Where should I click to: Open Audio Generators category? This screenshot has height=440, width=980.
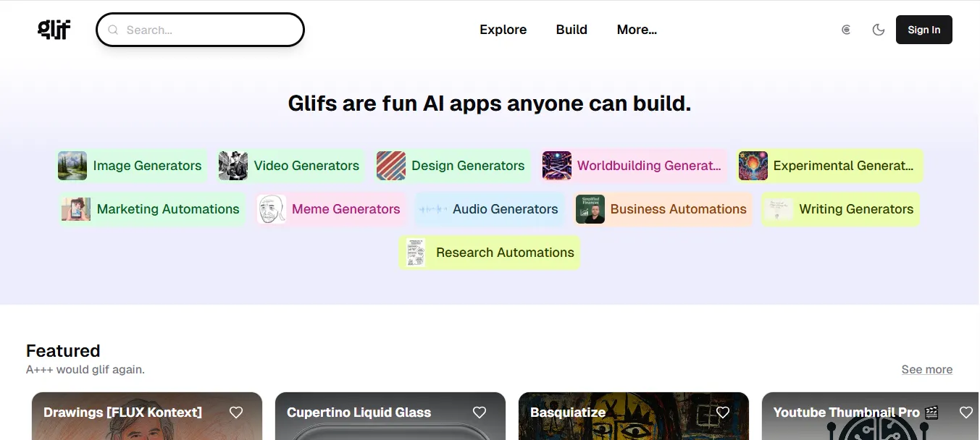pyautogui.click(x=490, y=209)
